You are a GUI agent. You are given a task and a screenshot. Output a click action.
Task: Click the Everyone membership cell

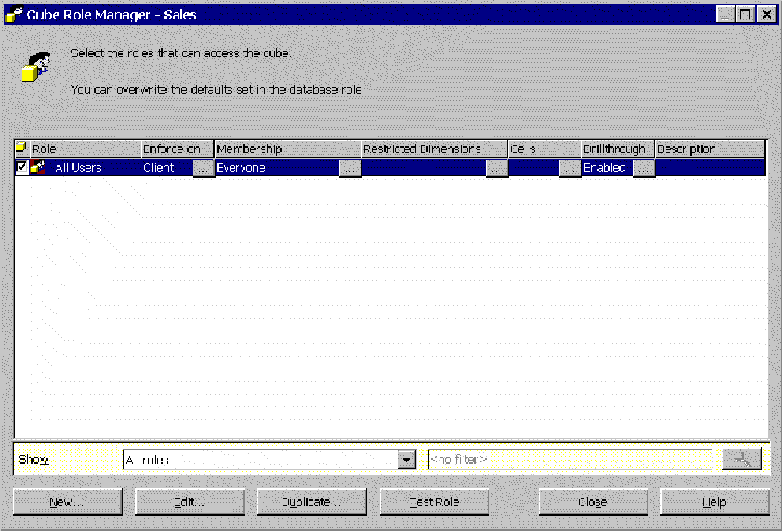point(277,168)
